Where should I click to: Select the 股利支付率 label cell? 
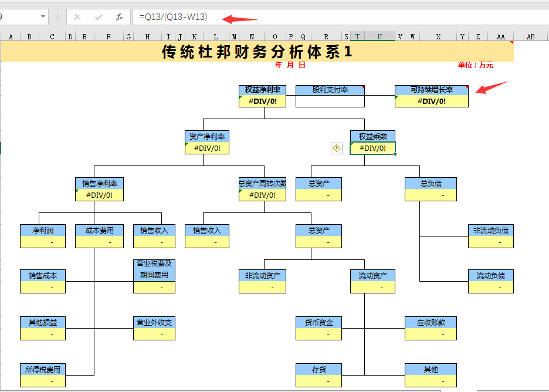click(330, 90)
